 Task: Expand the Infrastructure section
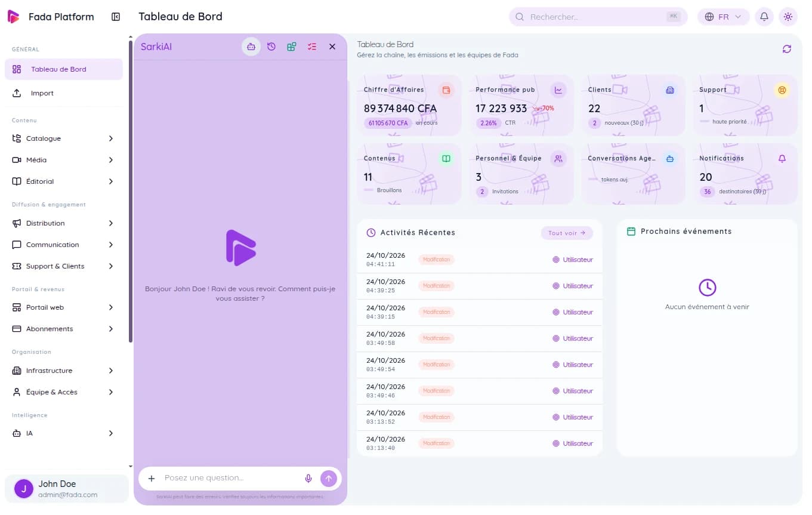(x=64, y=371)
